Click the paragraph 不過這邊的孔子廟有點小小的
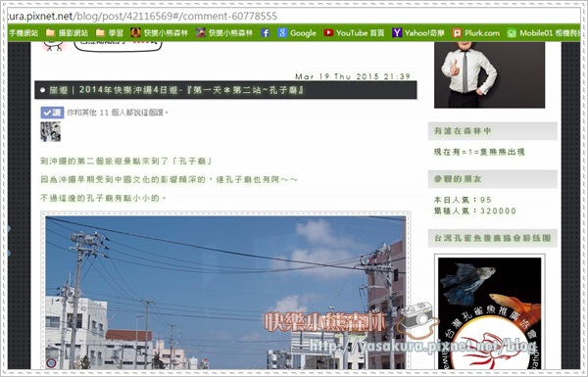The height and width of the screenshot is (377, 588). [x=103, y=198]
